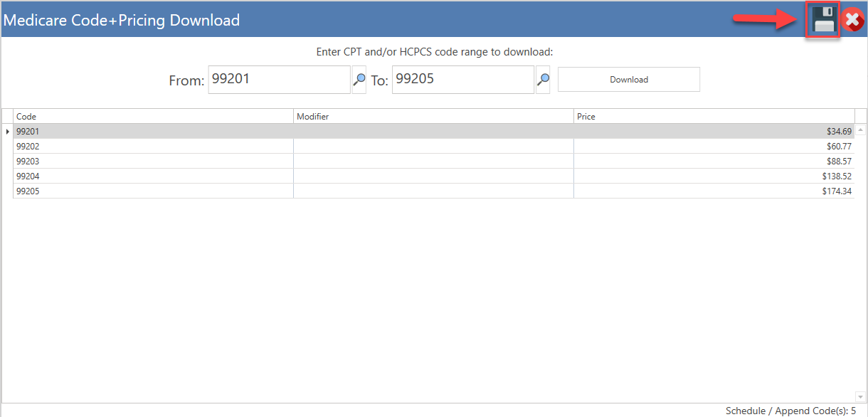Viewport: 868px width, 417px height.
Task: Focus the To code input field
Action: click(x=463, y=80)
